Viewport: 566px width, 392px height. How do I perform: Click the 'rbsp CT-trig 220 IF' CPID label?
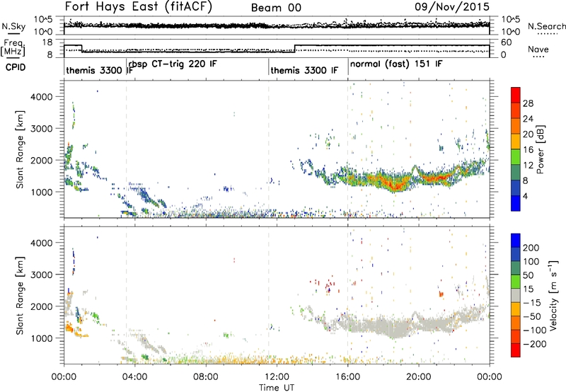pos(173,64)
